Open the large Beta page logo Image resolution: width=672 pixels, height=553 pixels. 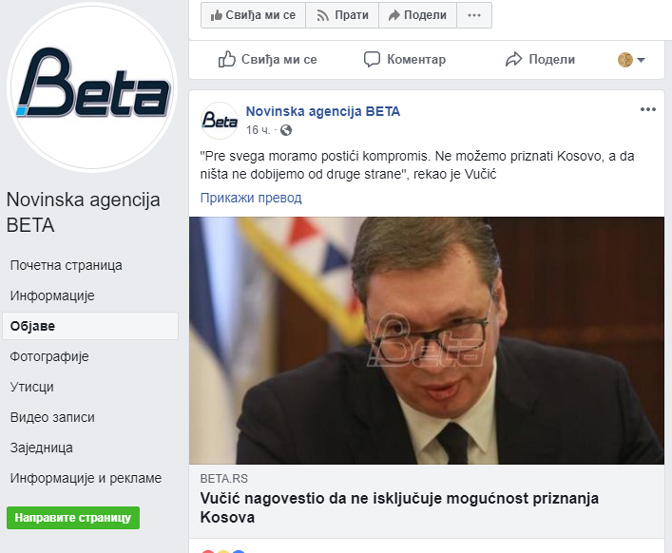click(92, 87)
